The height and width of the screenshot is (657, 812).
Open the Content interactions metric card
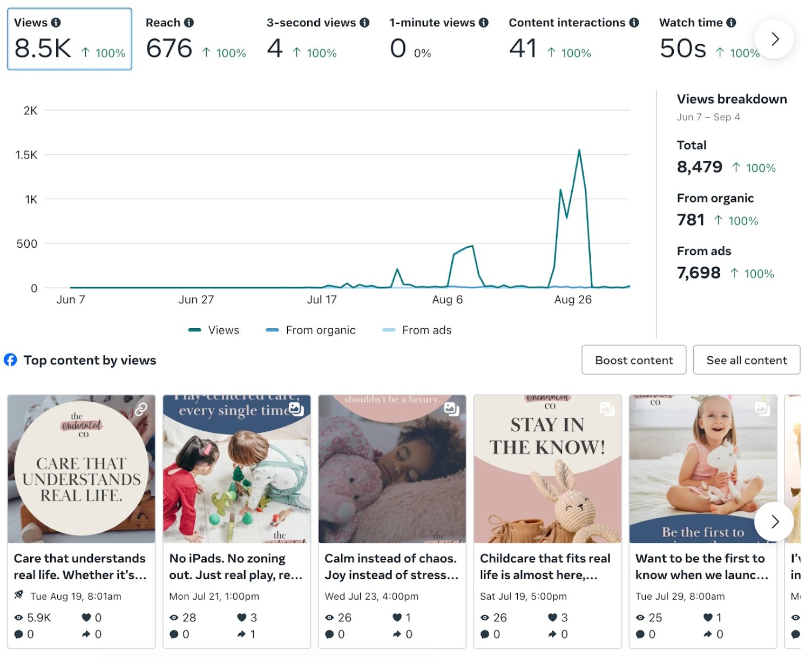click(573, 39)
